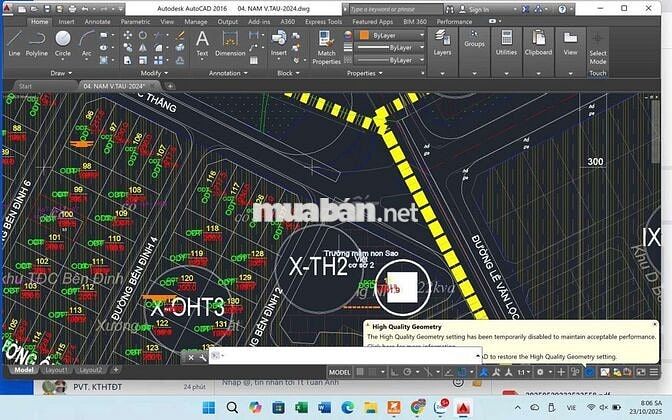Activate the Move tool in Modify panel
Viewport: 672px width, 420px height.
point(128,35)
